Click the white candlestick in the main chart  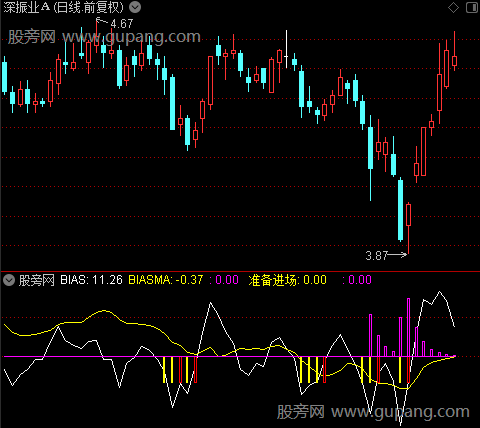[286, 49]
